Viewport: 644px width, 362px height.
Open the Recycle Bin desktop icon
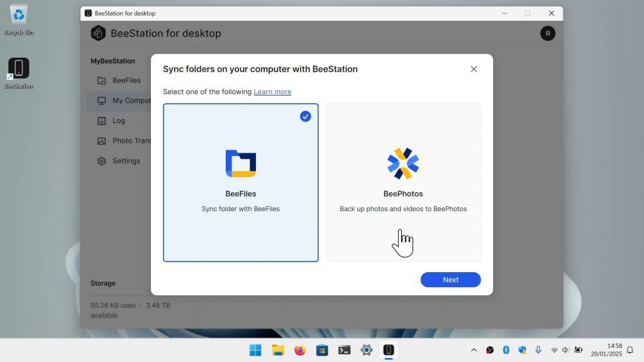18,20
